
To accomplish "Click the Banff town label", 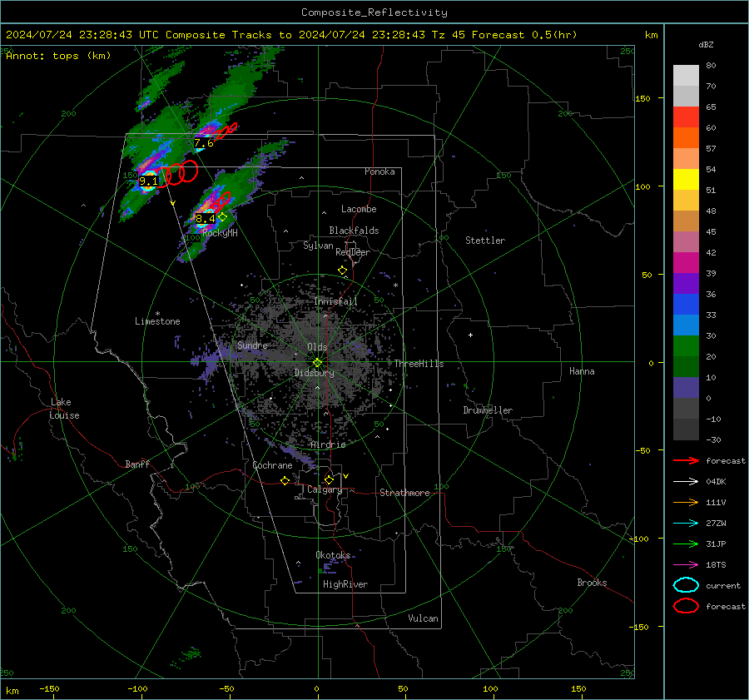I will (137, 464).
